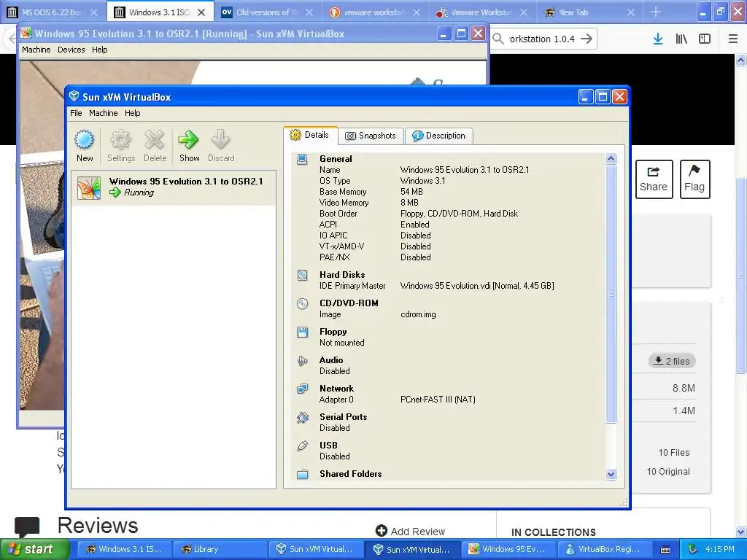This screenshot has width=747, height=560.
Task: Click the Discard toolbar icon
Action: pos(221,146)
